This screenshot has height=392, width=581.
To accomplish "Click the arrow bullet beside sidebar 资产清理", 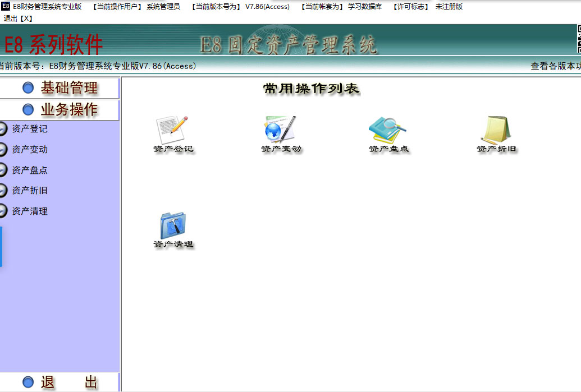I will click(x=3, y=211).
